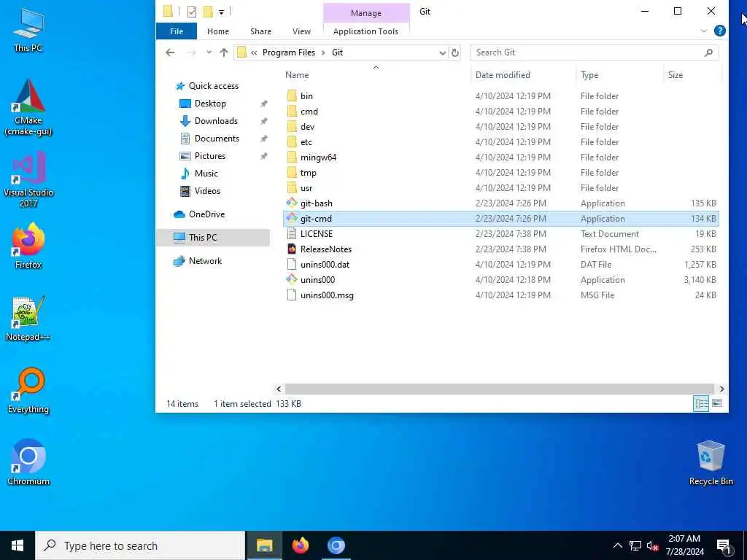The image size is (747, 560).
Task: Select Network in navigation pane
Action: [205, 261]
